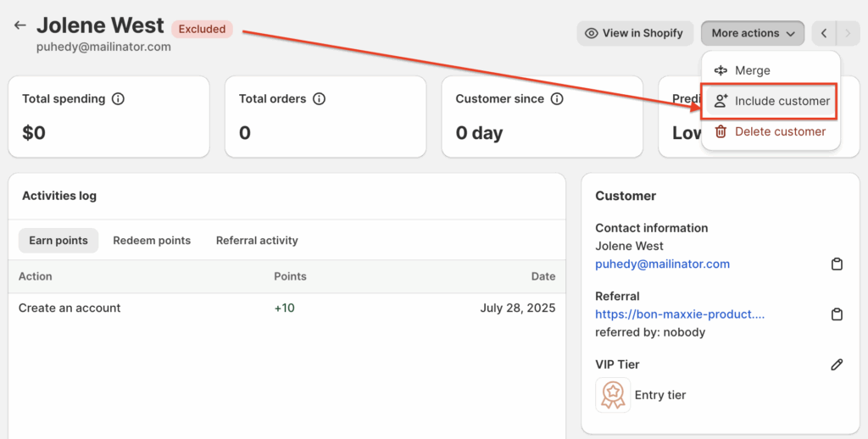Copy the referral link with clipboard icon

(837, 314)
